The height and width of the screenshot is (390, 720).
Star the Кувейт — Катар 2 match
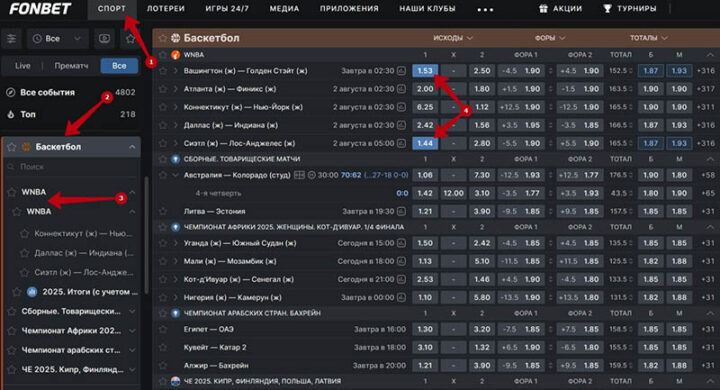163,347
